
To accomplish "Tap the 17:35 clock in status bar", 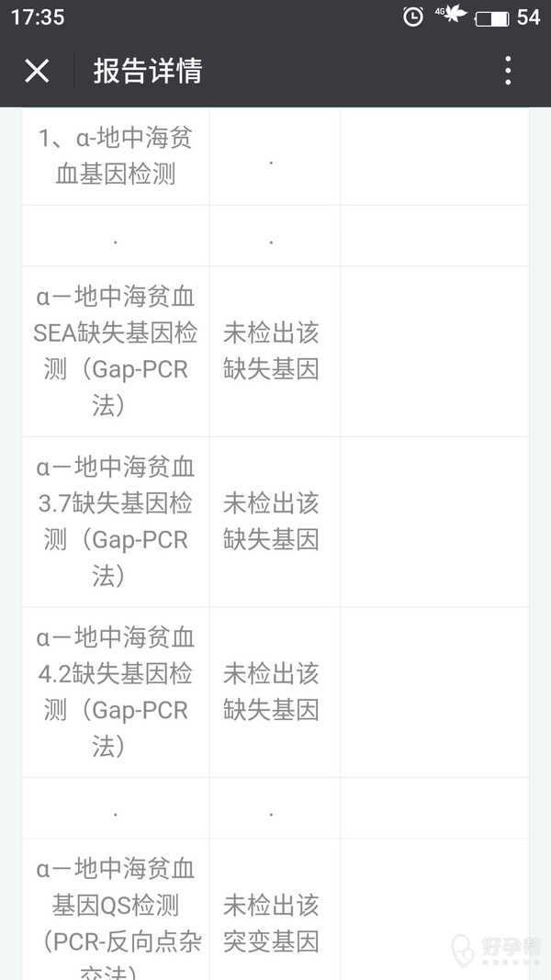I will 38,17.
